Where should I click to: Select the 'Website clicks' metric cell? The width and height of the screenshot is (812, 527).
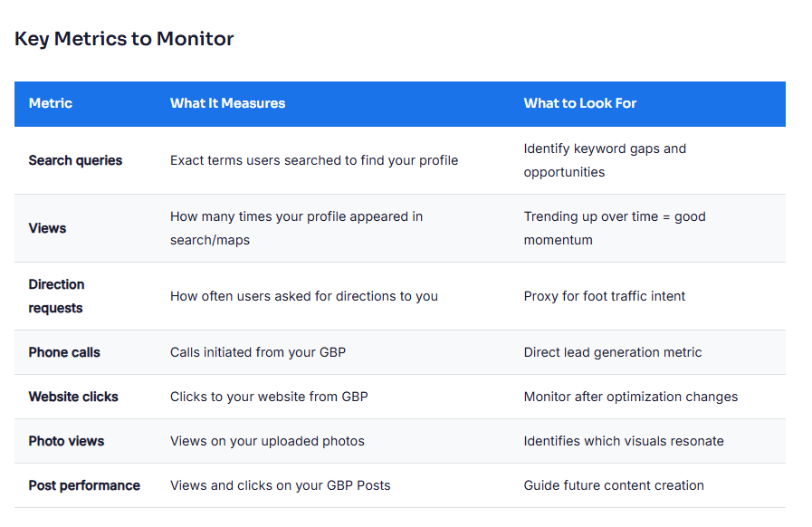[73, 397]
